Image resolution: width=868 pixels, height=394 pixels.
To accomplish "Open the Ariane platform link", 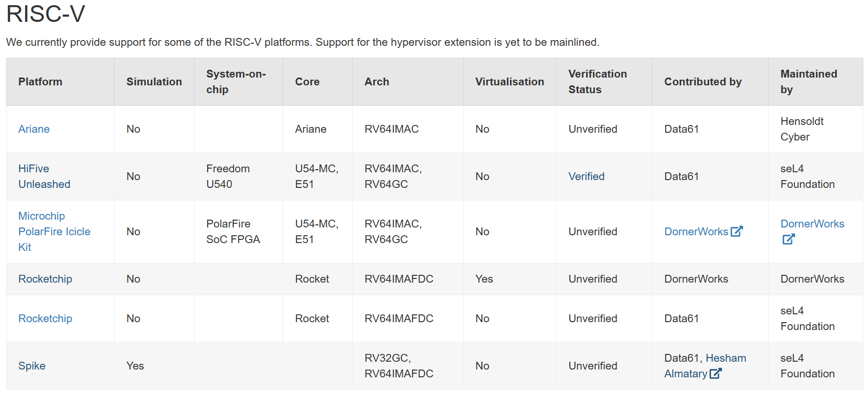I will [34, 129].
